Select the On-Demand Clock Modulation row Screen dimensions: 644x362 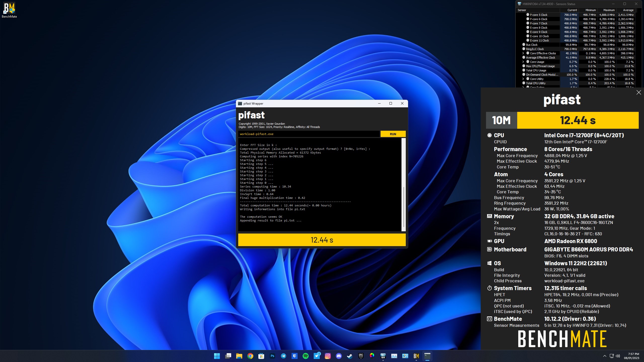[x=575, y=75]
